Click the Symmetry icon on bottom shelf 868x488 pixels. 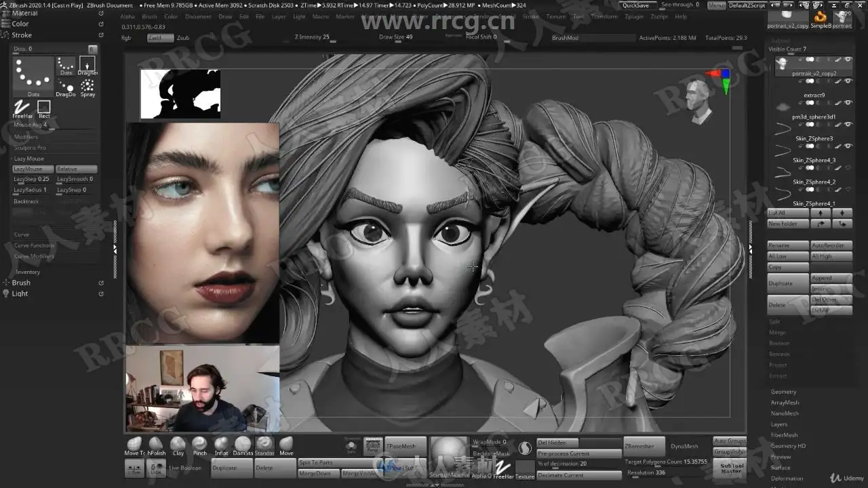point(134,468)
